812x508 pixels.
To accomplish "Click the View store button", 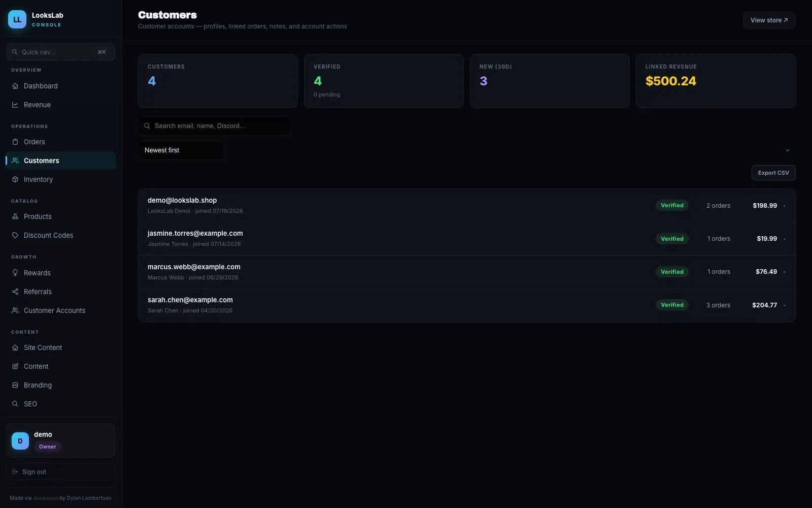I will pos(769,20).
